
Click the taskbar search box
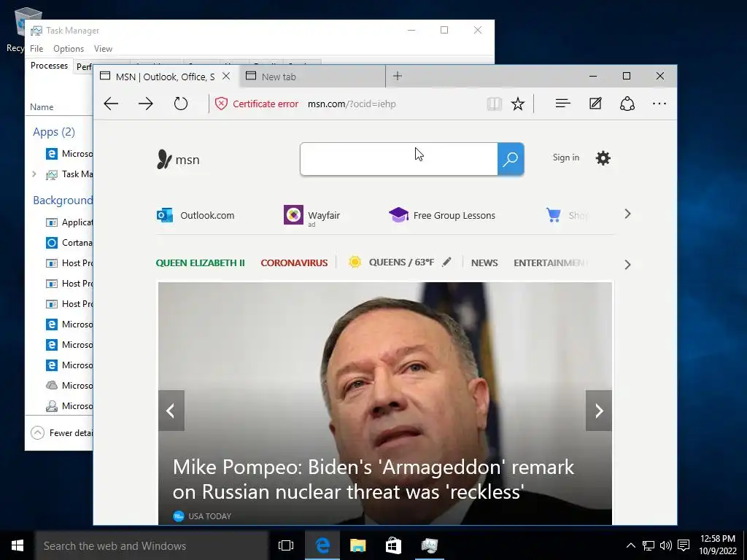click(152, 545)
